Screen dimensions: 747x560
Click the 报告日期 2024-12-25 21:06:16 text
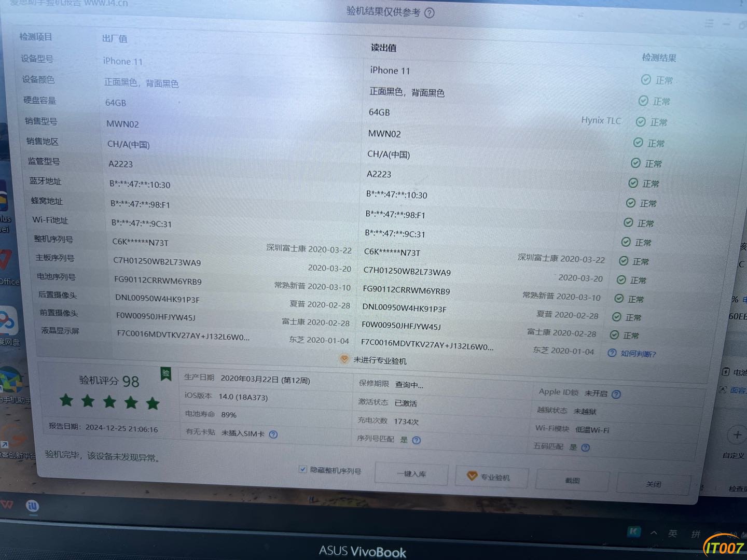point(103,427)
